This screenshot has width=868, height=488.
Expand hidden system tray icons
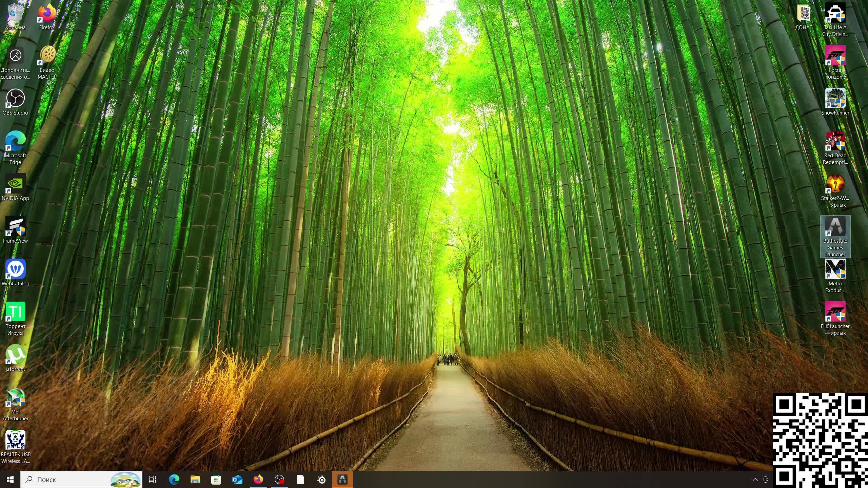pyautogui.click(x=755, y=480)
